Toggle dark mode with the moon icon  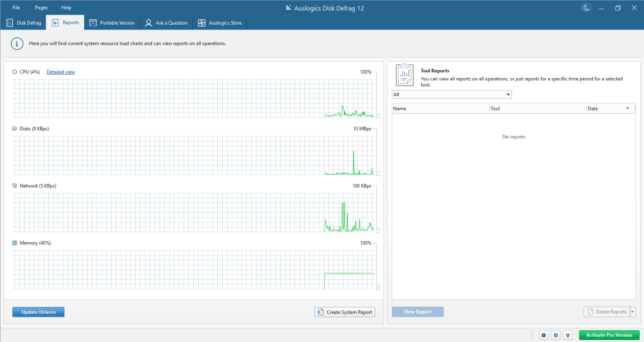coord(586,8)
